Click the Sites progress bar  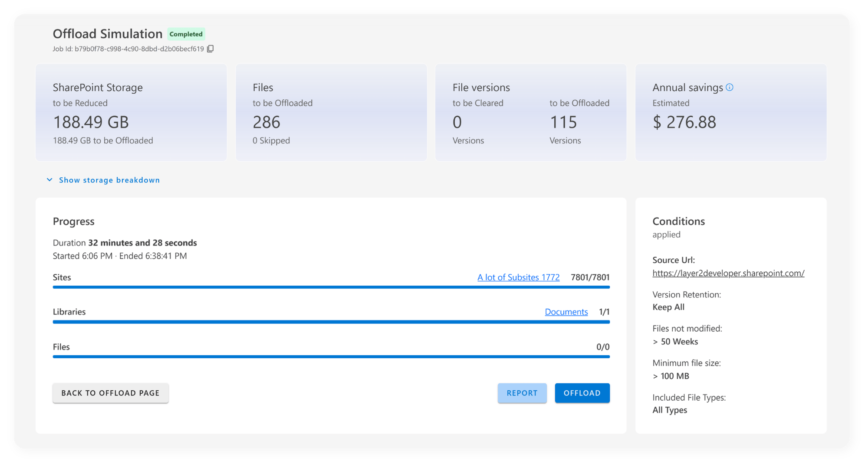(331, 287)
